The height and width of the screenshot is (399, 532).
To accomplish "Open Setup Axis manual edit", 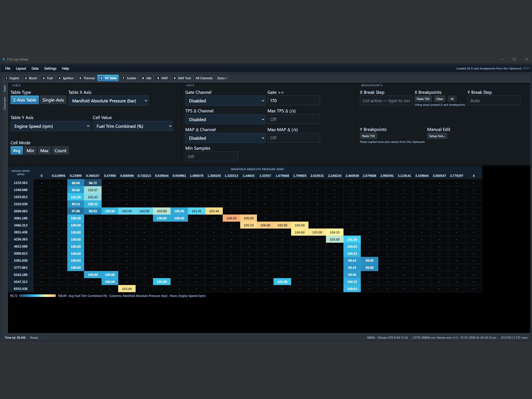I will (437, 136).
